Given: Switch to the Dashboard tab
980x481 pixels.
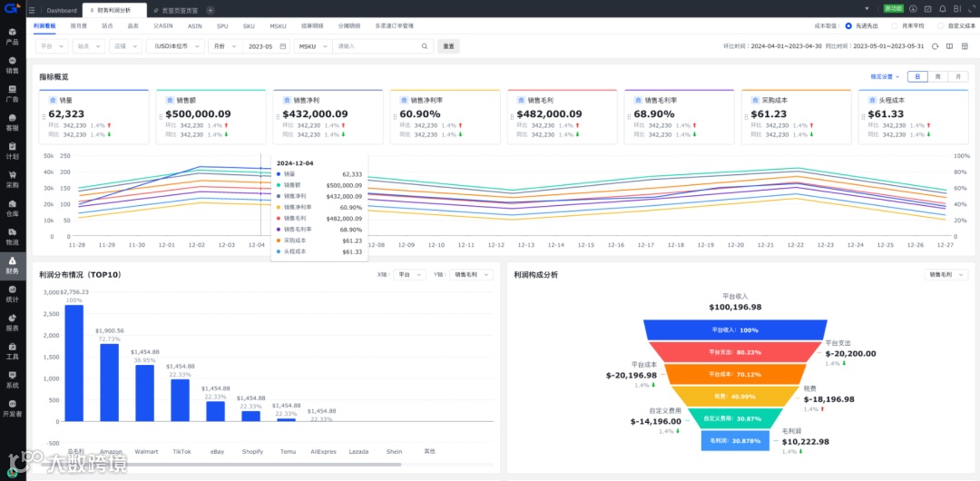Looking at the screenshot, I should (x=62, y=11).
